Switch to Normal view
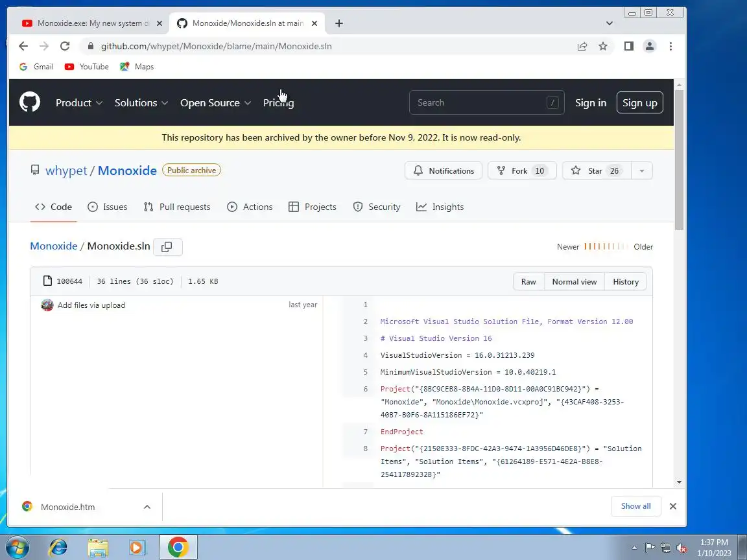 [574, 281]
